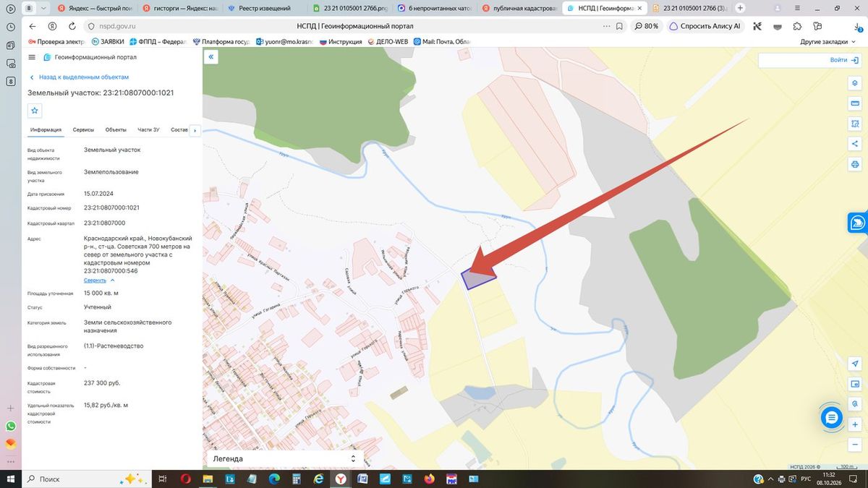Open page zoom 80% control

(646, 26)
